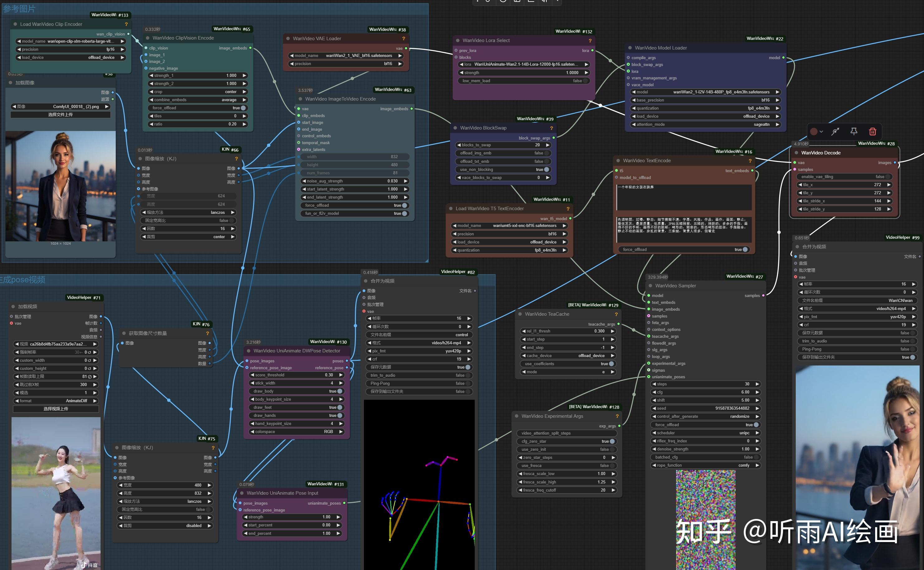
Task: Click help icon on WanVideo VAE Loader
Action: click(x=403, y=39)
